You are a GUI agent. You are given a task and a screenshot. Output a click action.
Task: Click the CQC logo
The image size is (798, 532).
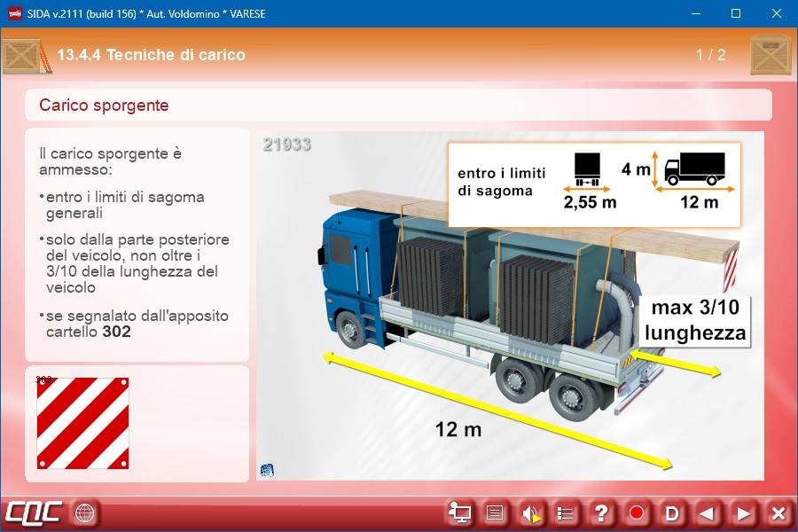pos(34,512)
